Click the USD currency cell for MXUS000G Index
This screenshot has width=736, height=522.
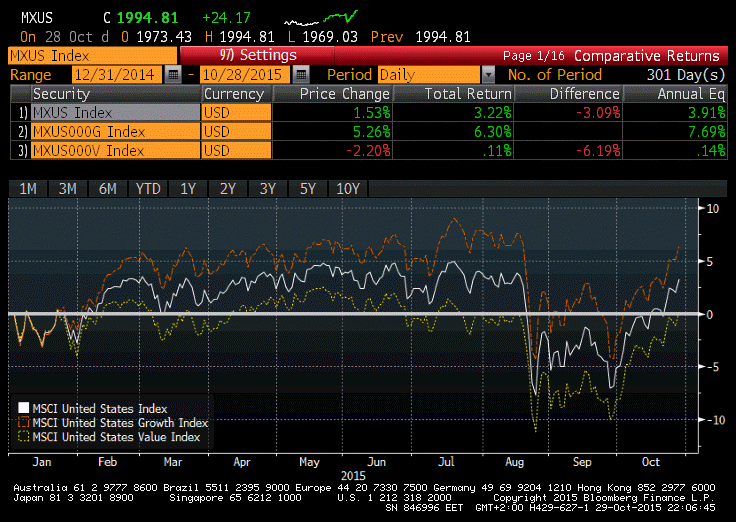[x=237, y=131]
